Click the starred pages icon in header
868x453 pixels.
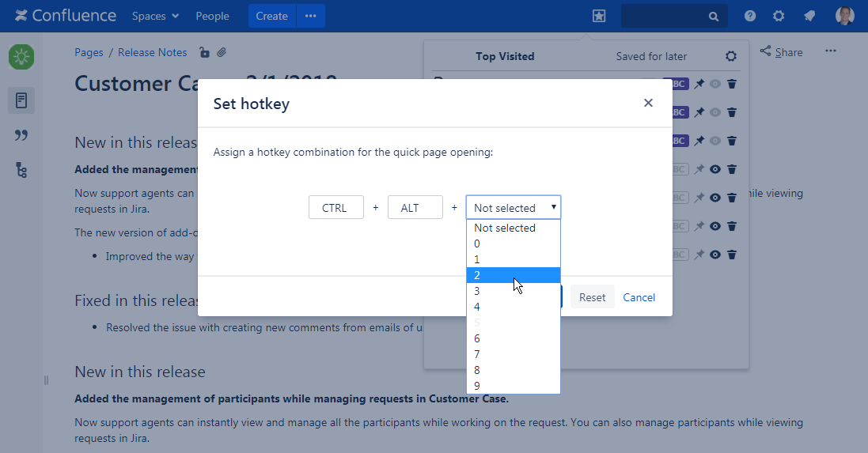point(599,16)
